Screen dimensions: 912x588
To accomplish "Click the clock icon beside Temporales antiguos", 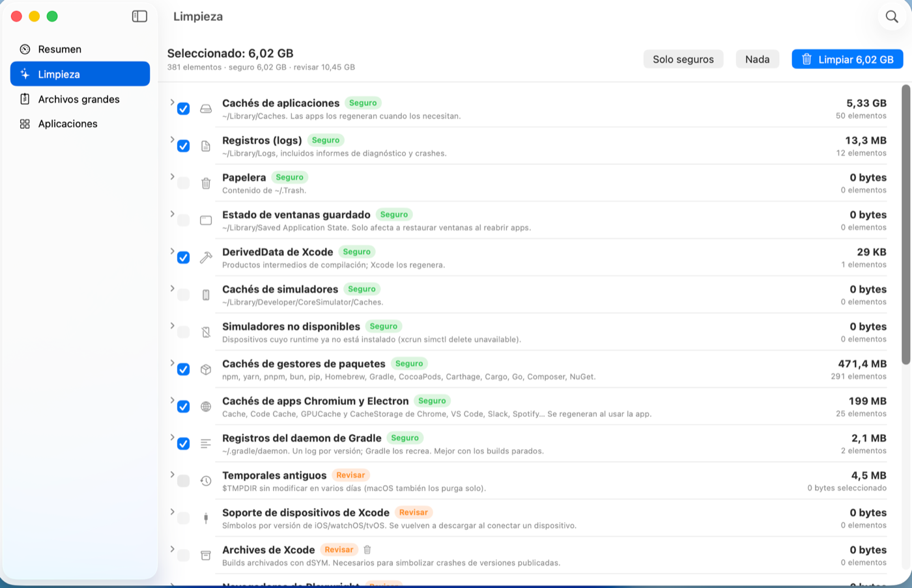I will 206,481.
